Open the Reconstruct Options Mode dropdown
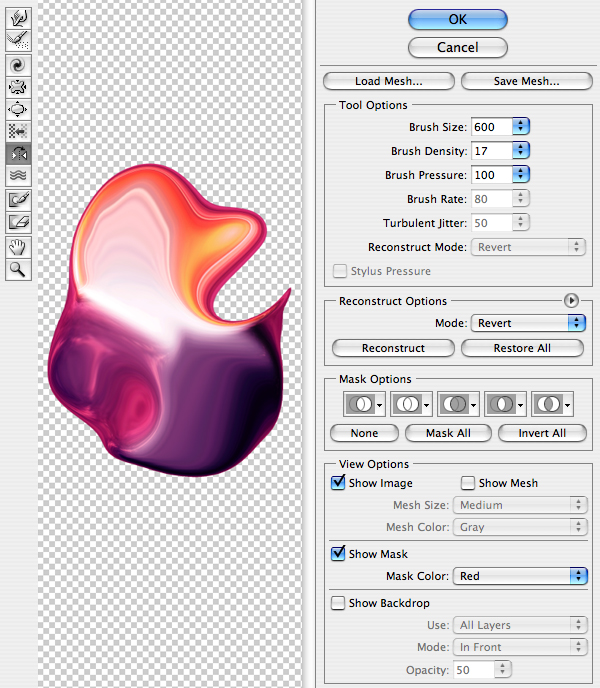The image size is (600, 688). tap(528, 323)
